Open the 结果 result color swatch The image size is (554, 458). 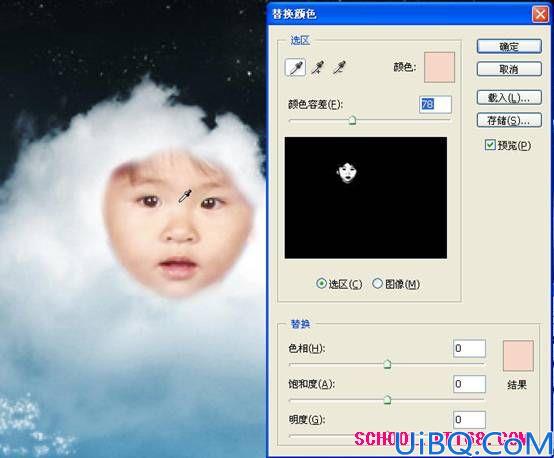coord(518,356)
